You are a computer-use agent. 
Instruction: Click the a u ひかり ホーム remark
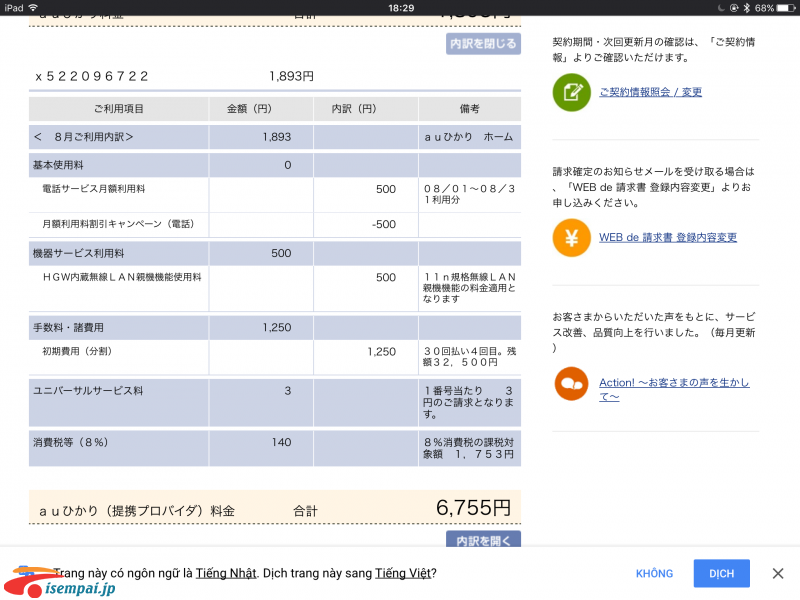pyautogui.click(x=469, y=137)
